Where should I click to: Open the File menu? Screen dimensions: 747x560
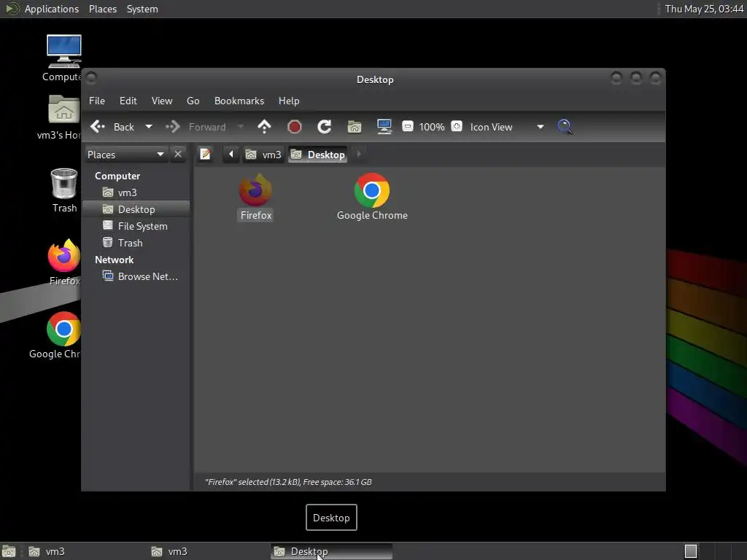(x=97, y=101)
